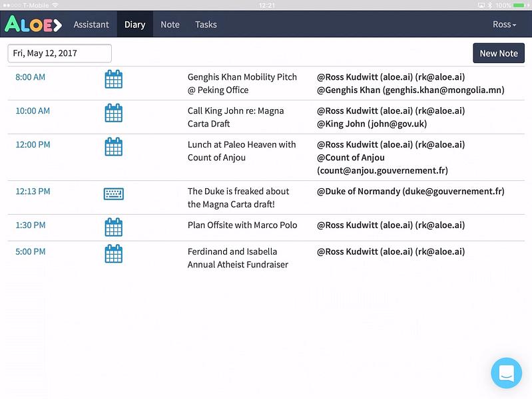The image size is (532, 399).
Task: Switch to the Note tab
Action: (x=170, y=25)
